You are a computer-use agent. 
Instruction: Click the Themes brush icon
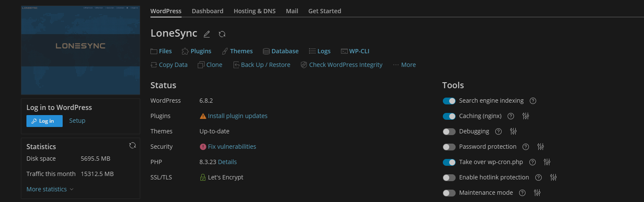point(225,51)
